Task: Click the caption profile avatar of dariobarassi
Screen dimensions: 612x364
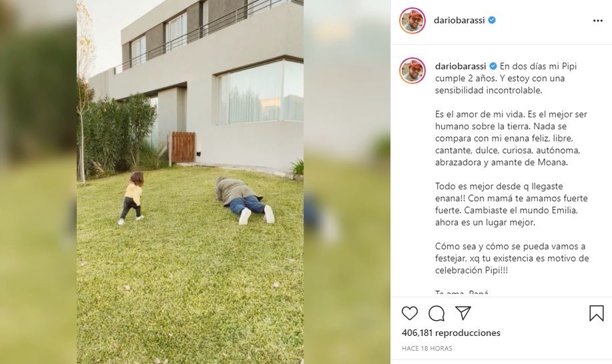Action: (412, 71)
